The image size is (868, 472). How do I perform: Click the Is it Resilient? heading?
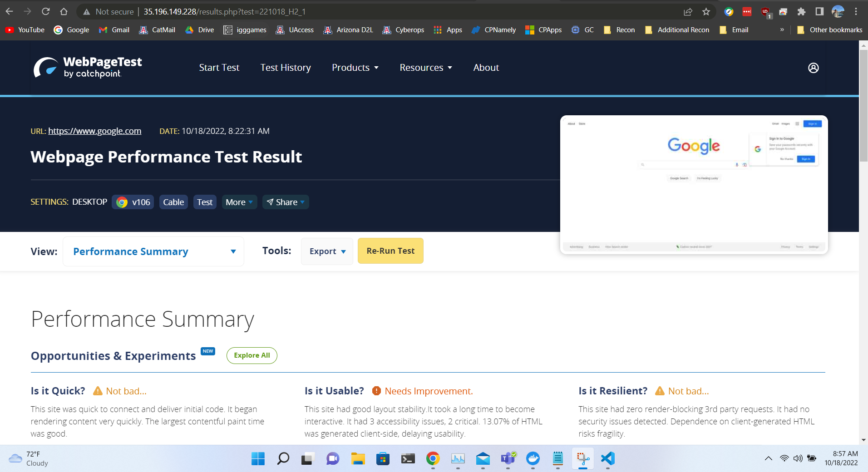pyautogui.click(x=613, y=391)
